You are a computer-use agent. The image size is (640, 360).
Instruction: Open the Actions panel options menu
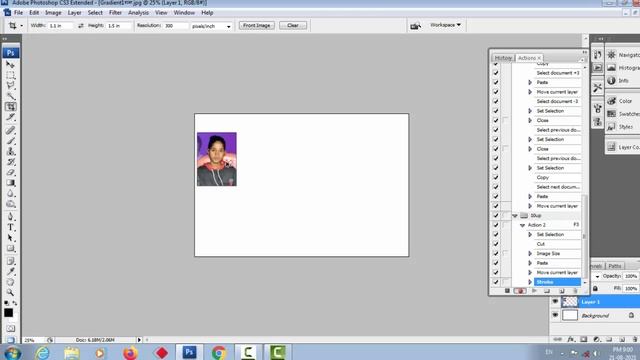point(582,60)
